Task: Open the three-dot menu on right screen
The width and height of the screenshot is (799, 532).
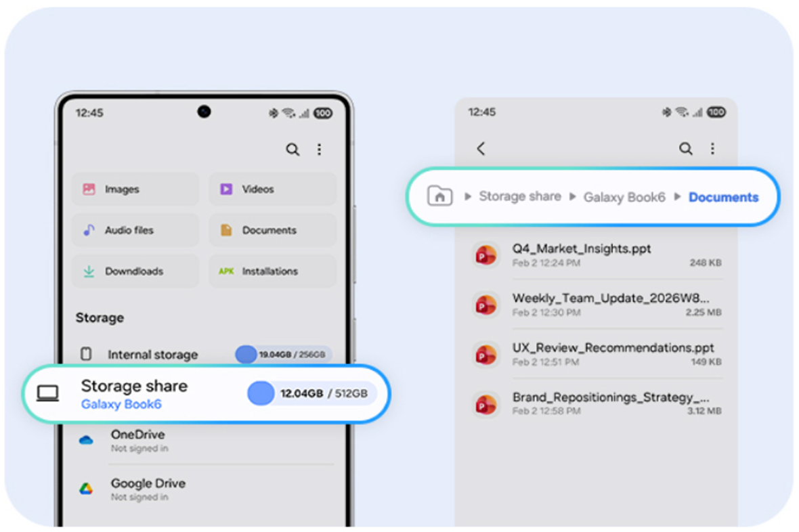Action: click(712, 148)
